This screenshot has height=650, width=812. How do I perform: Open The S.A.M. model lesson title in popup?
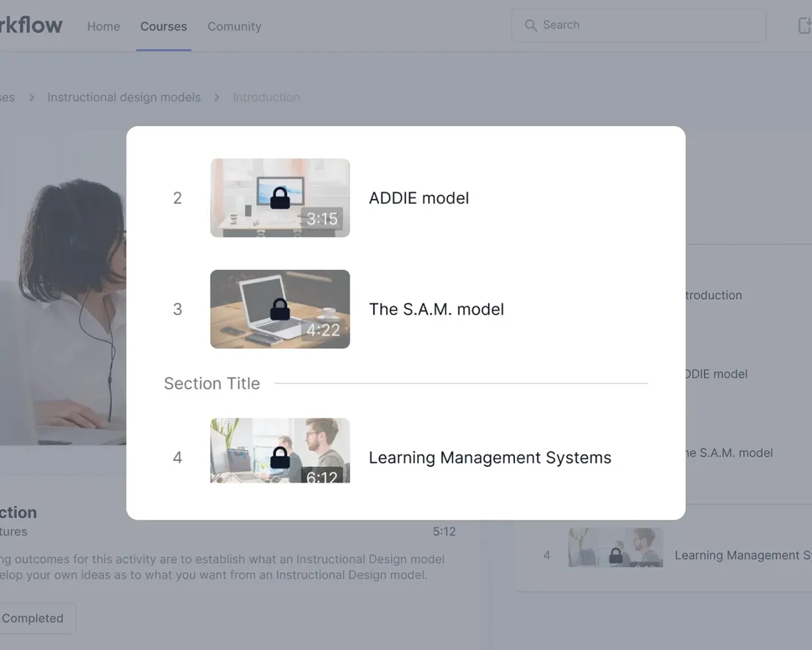[x=436, y=309]
